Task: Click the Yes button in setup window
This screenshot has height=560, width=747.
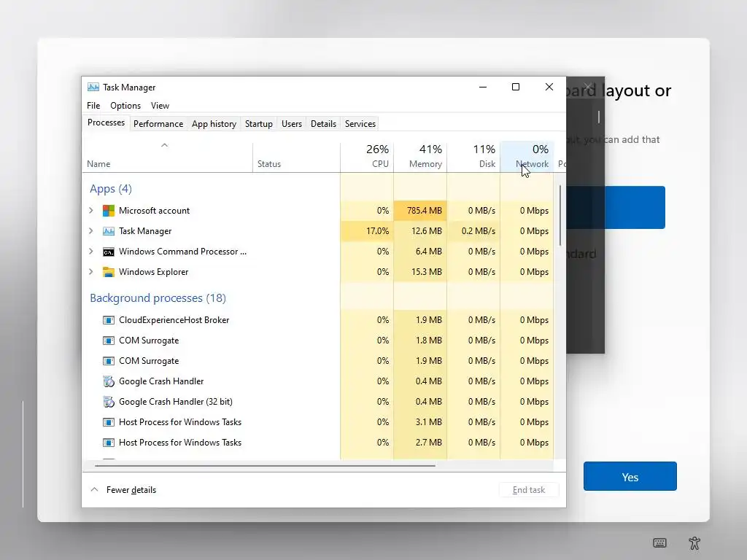Action: (630, 477)
